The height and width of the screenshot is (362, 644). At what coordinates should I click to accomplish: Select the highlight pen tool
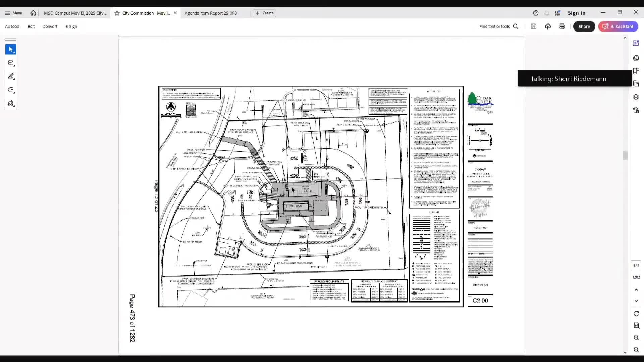[x=11, y=76]
